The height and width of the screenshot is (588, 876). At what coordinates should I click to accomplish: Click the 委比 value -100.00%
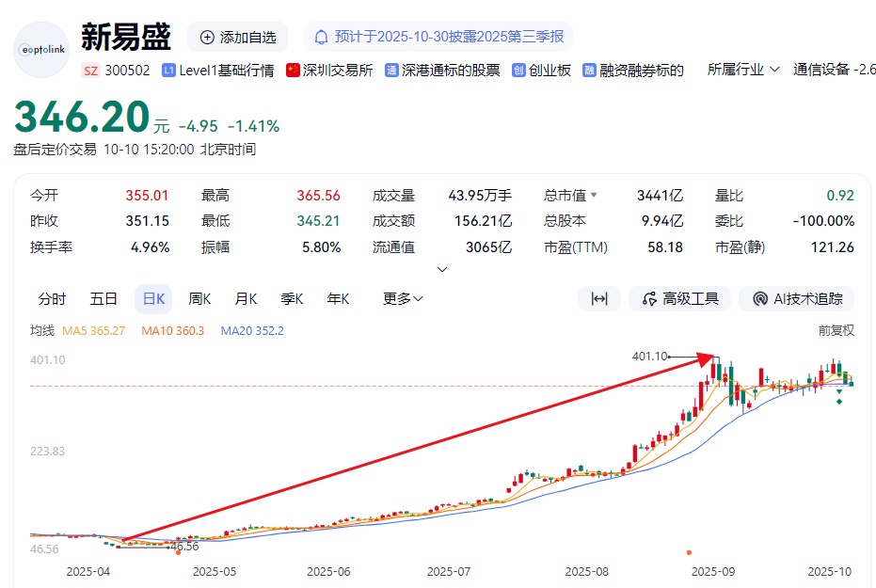coord(823,221)
